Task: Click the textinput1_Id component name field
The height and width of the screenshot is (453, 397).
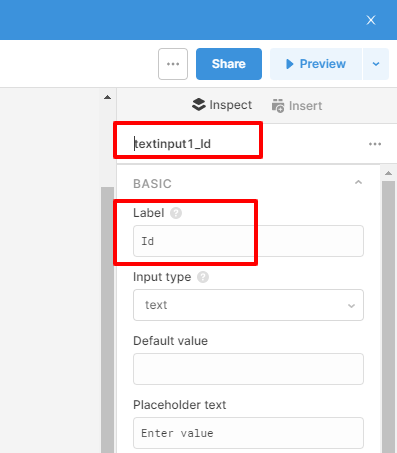Action: click(188, 144)
